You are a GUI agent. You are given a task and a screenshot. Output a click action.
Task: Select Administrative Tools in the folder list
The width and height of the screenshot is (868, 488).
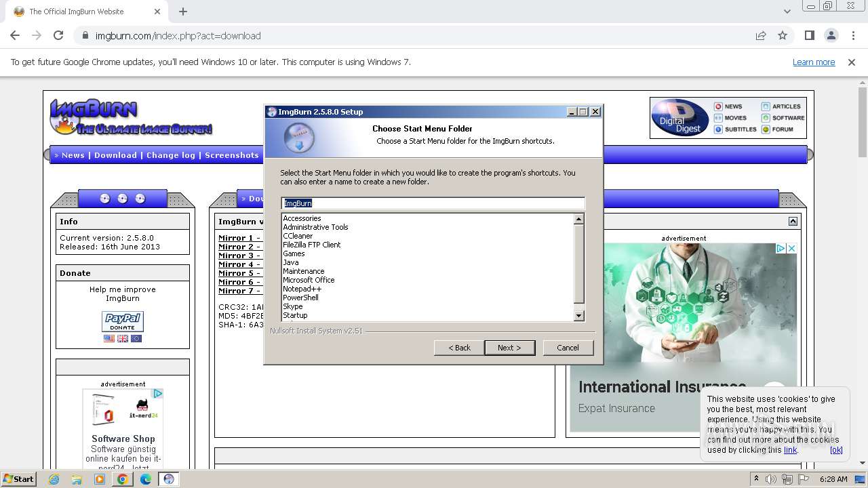point(315,227)
